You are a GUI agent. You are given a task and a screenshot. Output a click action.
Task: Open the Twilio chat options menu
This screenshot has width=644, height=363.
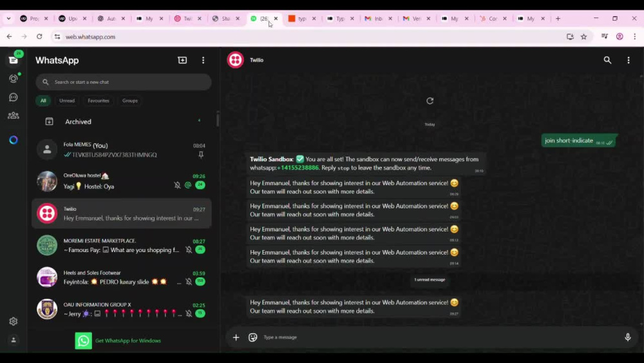point(628,60)
